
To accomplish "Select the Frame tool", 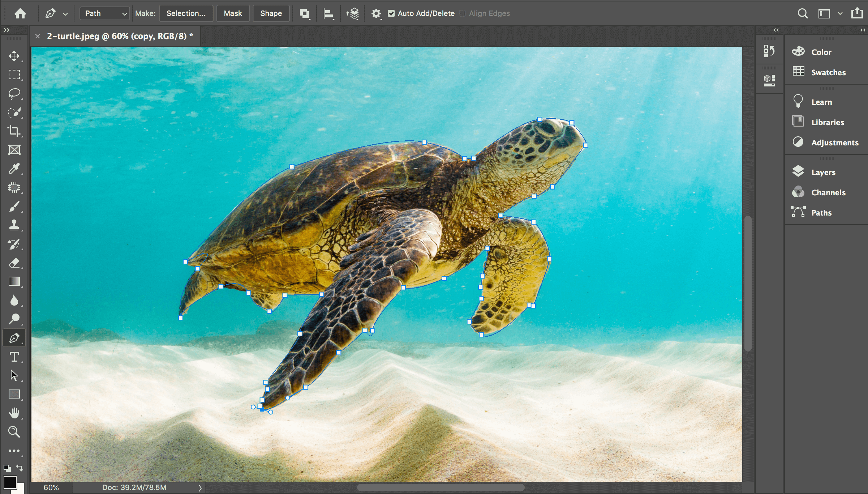I will [x=14, y=150].
